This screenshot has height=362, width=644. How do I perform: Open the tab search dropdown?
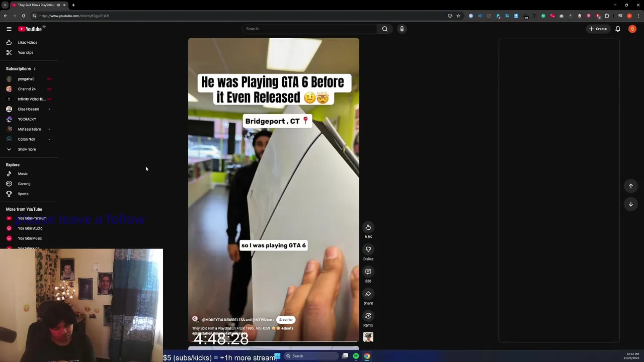5,5
